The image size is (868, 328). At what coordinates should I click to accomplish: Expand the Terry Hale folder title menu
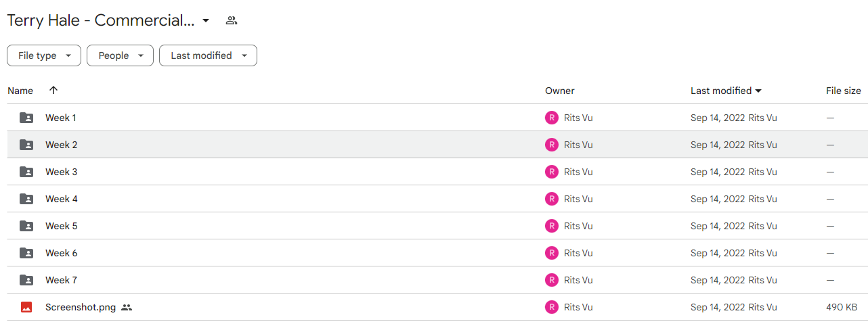coord(207,21)
